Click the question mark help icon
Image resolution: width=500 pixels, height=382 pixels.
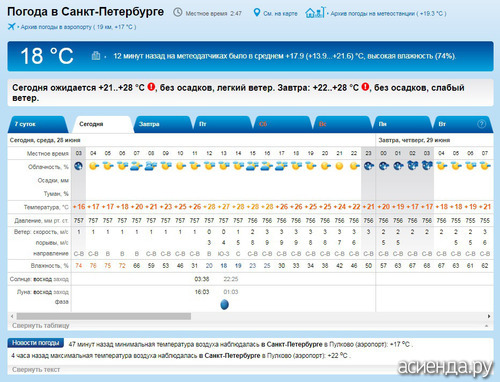click(481, 124)
